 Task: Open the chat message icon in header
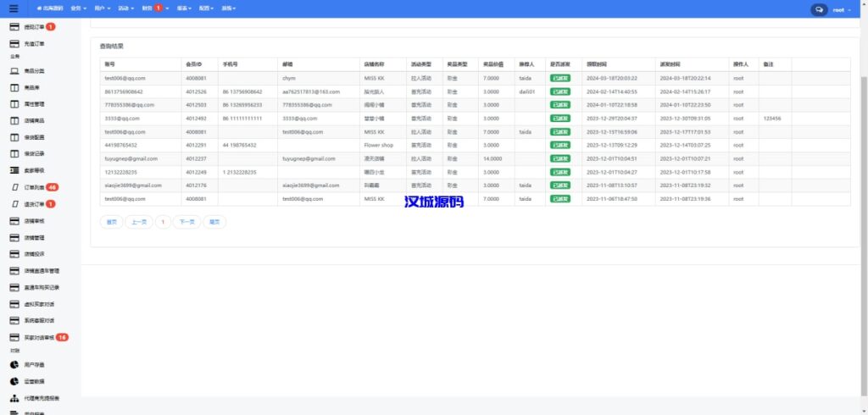[819, 9]
